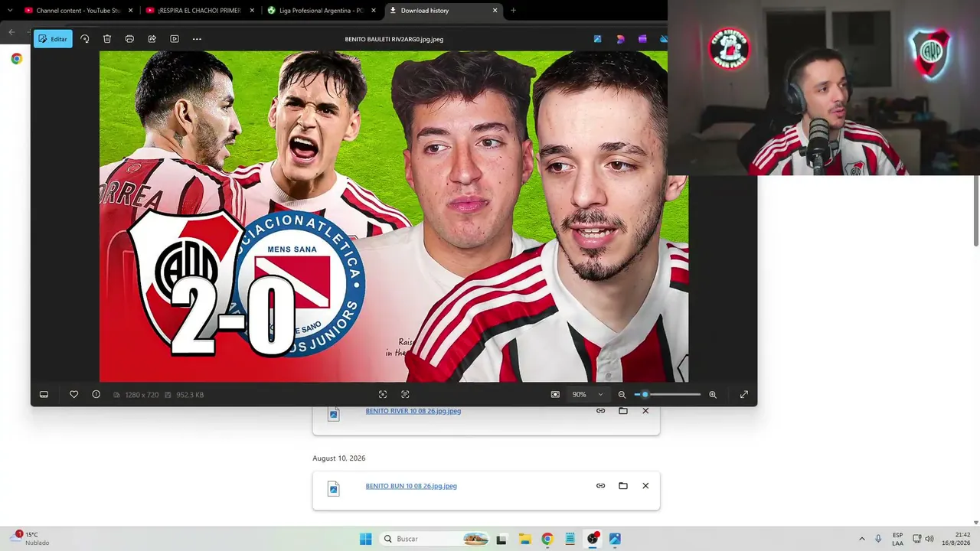Switch to RESPIRA EL CHACHO YouTube tab
Screen dimensions: 980x551
click(x=200, y=11)
